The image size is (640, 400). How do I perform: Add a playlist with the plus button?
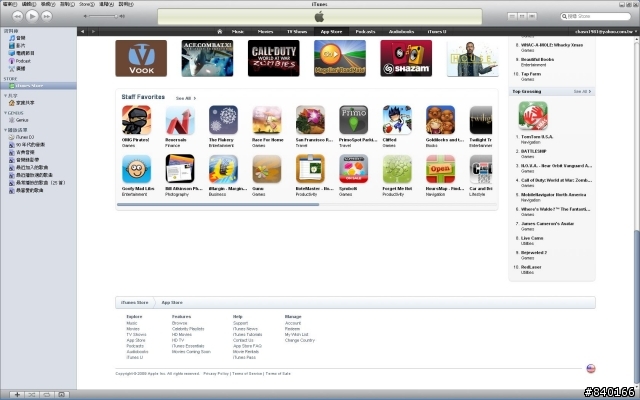(x=17, y=395)
